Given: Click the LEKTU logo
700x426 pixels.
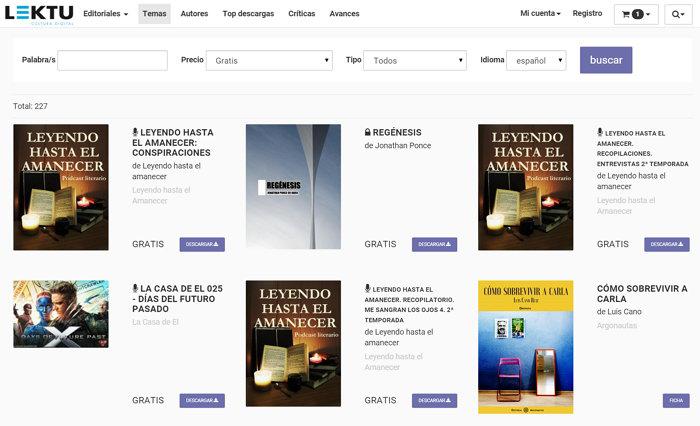Looking at the screenshot, I should click(x=37, y=13).
